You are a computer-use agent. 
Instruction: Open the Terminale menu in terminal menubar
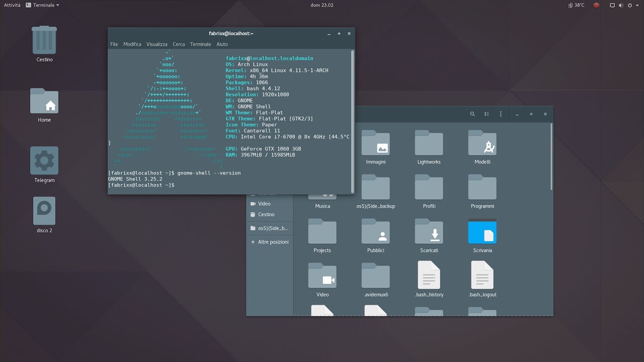click(x=201, y=44)
